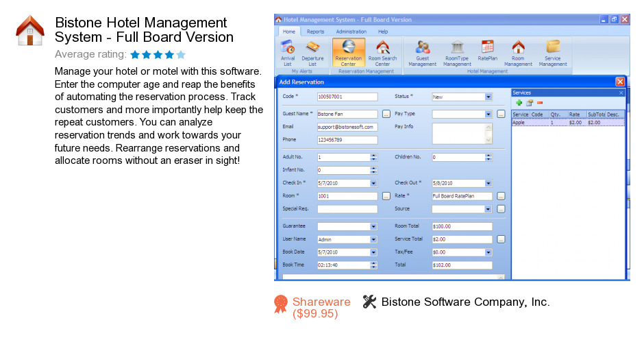Open the Departure List

tap(312, 53)
